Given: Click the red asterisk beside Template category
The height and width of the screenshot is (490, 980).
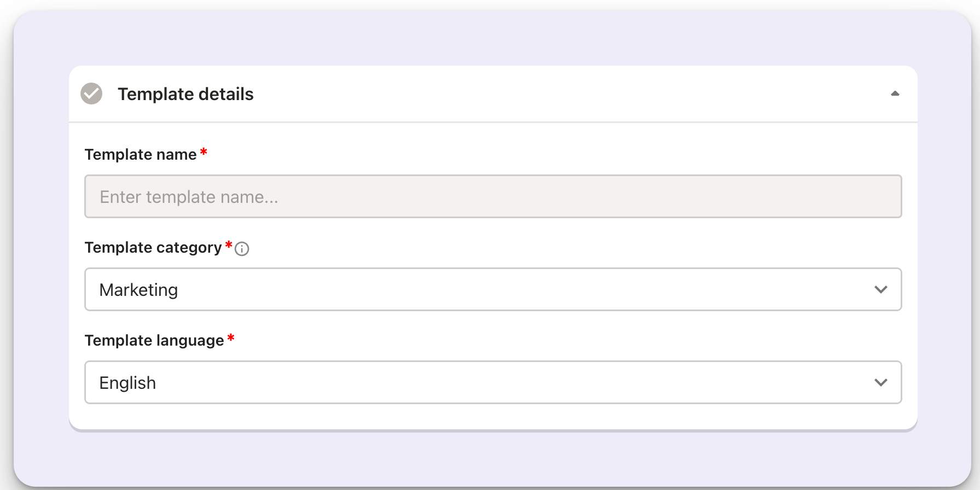Looking at the screenshot, I should [229, 244].
